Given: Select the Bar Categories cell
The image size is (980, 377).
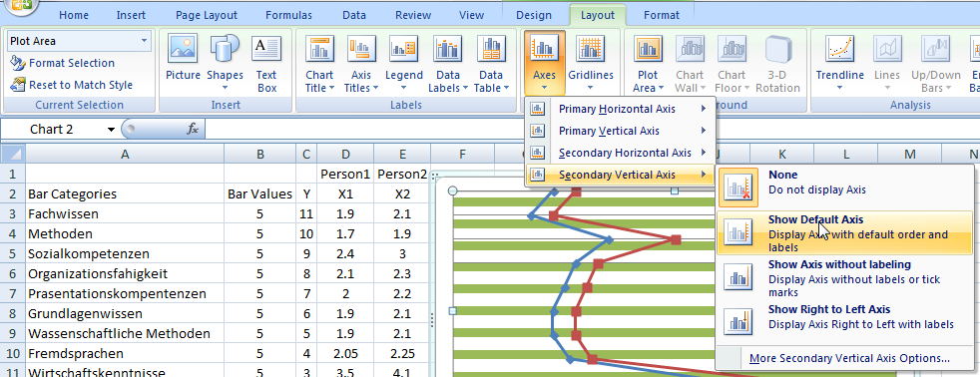Looking at the screenshot, I should click(x=125, y=194).
